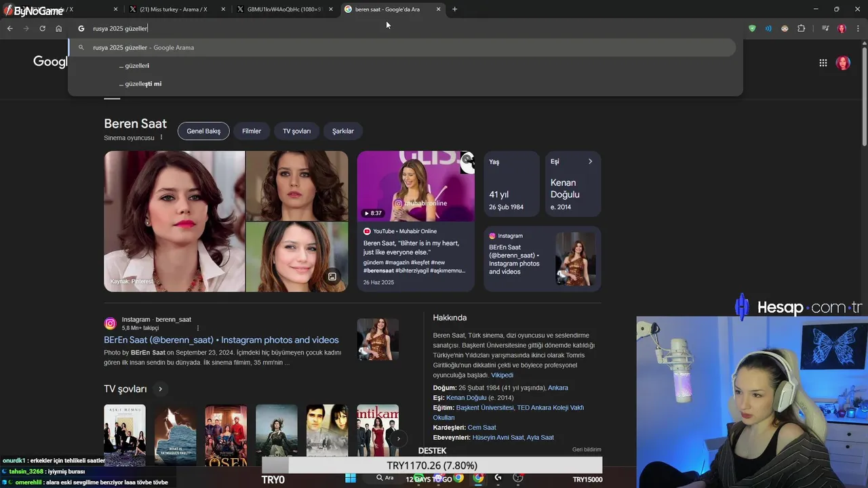
Task: Open the Windows Start button
Action: (x=351, y=478)
